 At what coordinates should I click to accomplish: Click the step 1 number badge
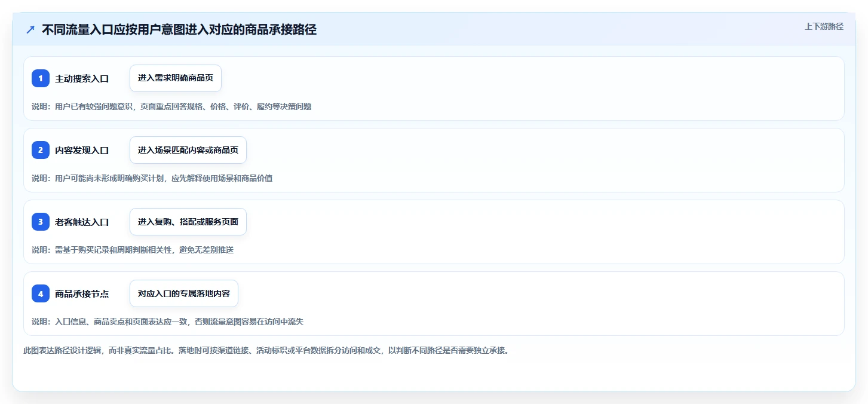tap(41, 78)
